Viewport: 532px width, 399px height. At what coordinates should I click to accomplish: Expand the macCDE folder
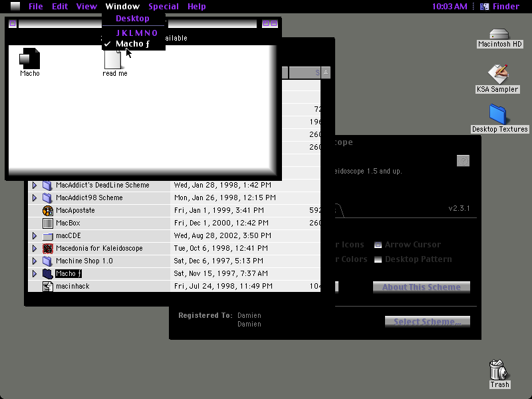(35, 236)
